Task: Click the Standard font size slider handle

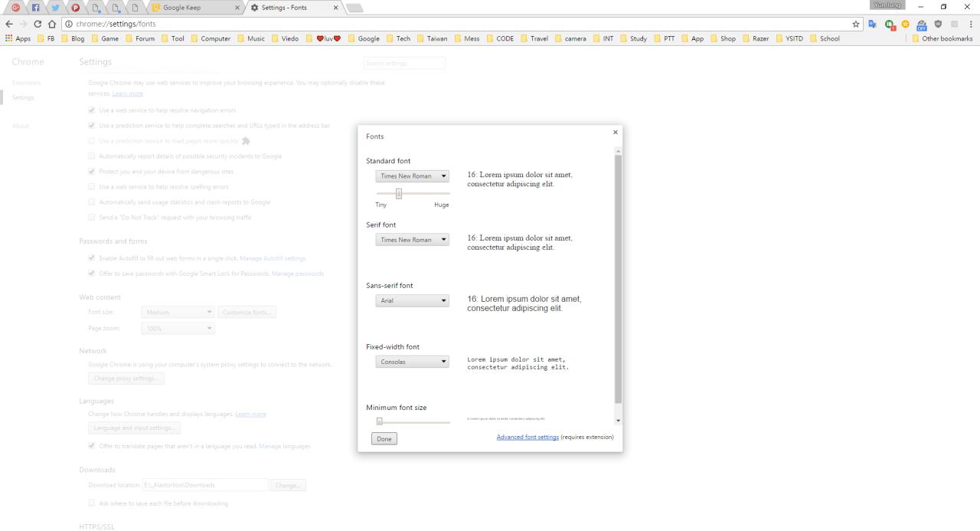Action: [399, 193]
